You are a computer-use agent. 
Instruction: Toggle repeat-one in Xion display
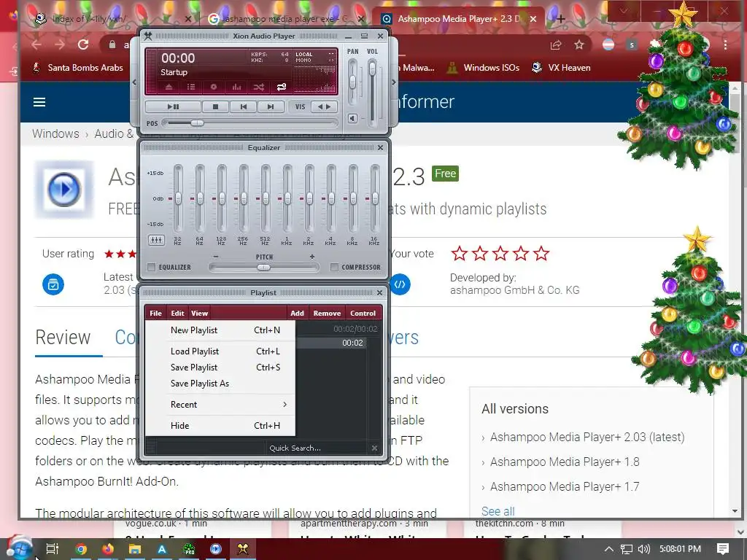pos(282,87)
